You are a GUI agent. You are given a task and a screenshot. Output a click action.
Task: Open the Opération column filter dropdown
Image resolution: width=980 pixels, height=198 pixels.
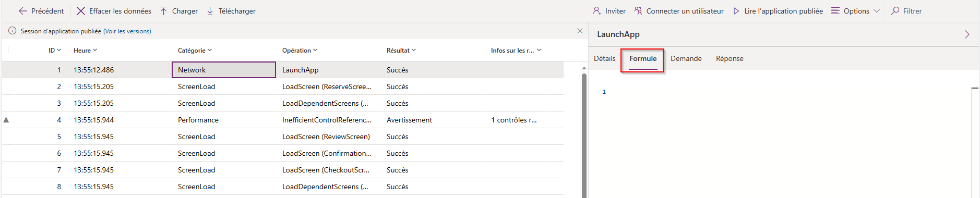pos(315,50)
